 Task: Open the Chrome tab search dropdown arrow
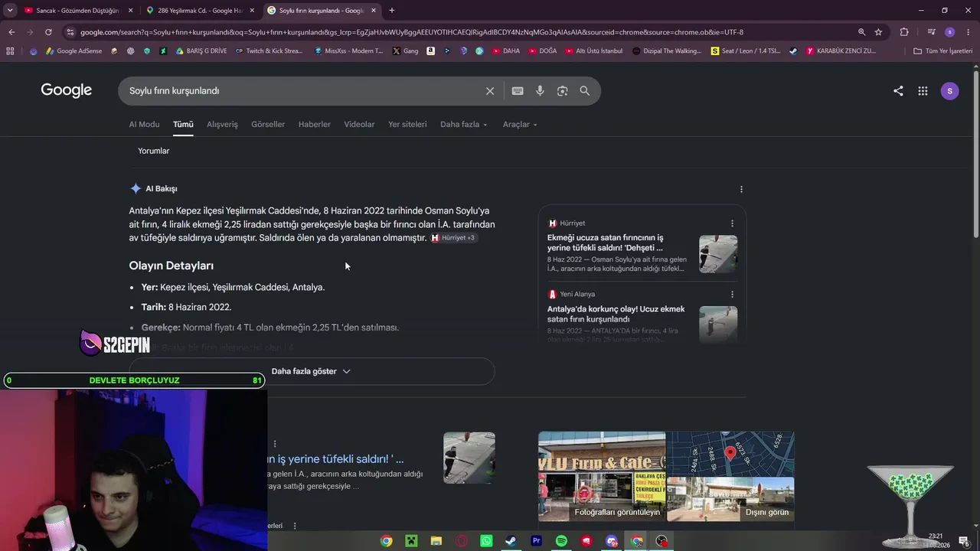(x=10, y=10)
